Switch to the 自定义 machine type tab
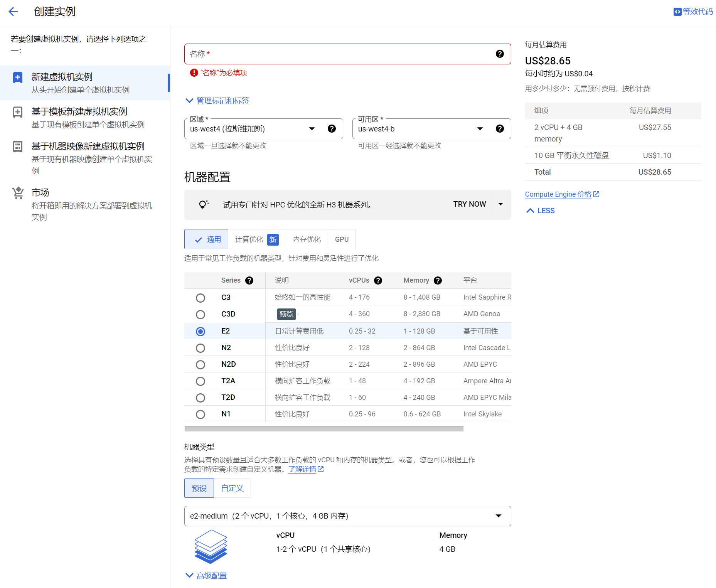This screenshot has width=716, height=588. tap(232, 488)
